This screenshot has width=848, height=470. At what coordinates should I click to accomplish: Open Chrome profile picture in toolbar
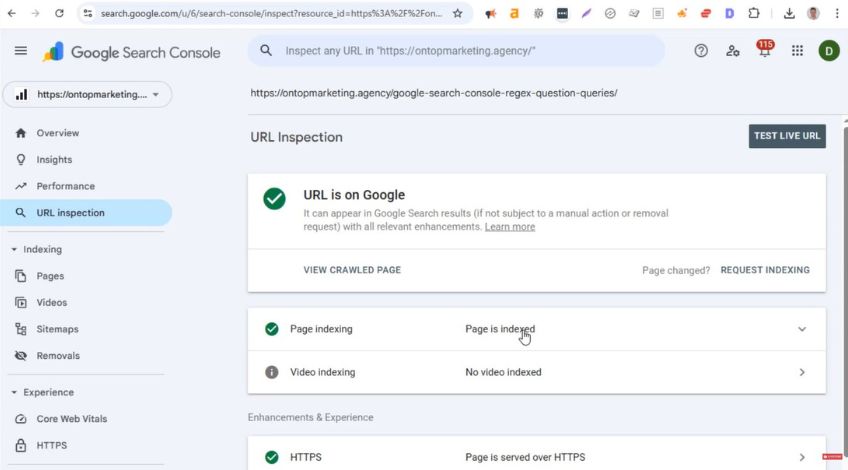[813, 13]
